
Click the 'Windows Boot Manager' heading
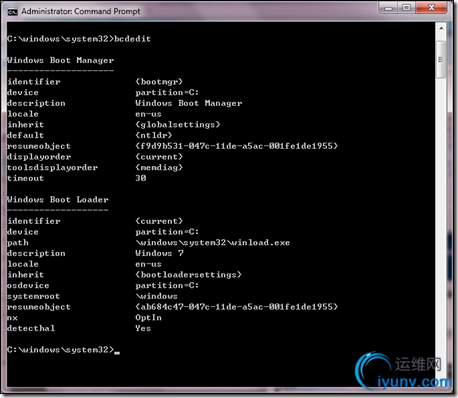coord(60,60)
